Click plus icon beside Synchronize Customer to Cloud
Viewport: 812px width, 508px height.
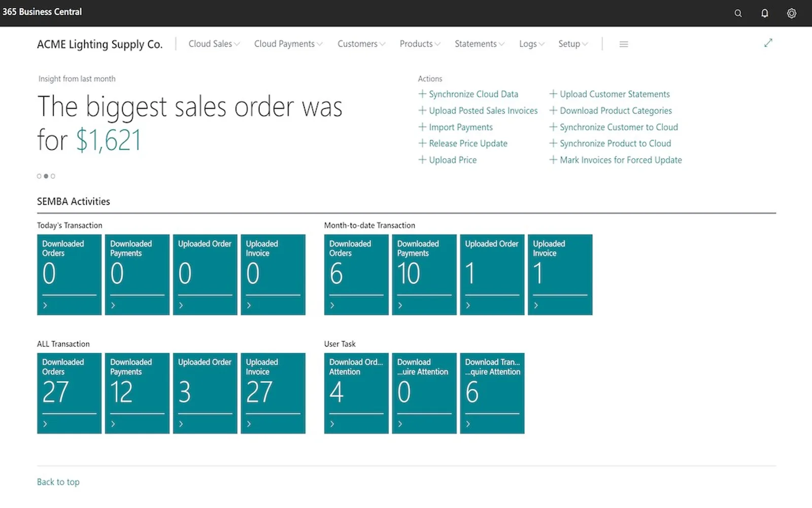pyautogui.click(x=553, y=127)
